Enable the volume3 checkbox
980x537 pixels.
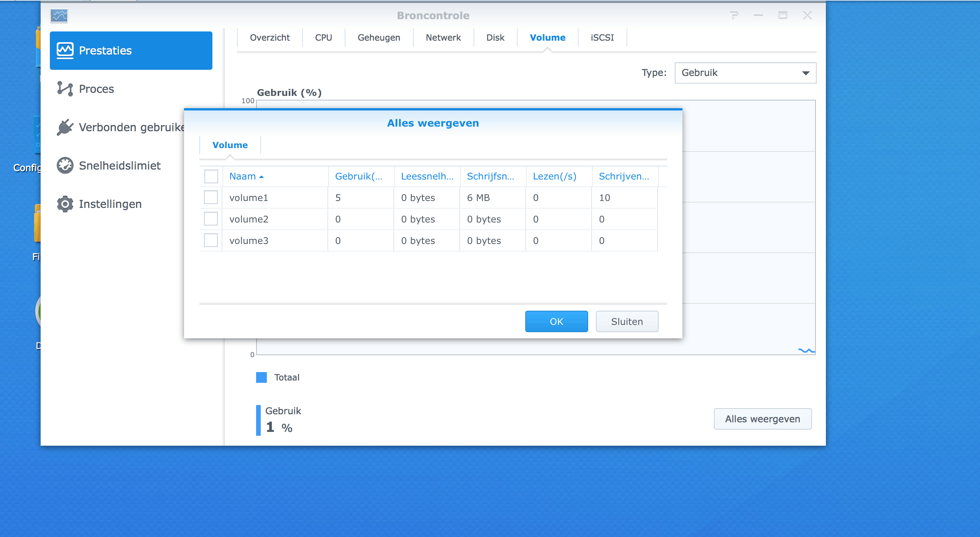(x=211, y=240)
